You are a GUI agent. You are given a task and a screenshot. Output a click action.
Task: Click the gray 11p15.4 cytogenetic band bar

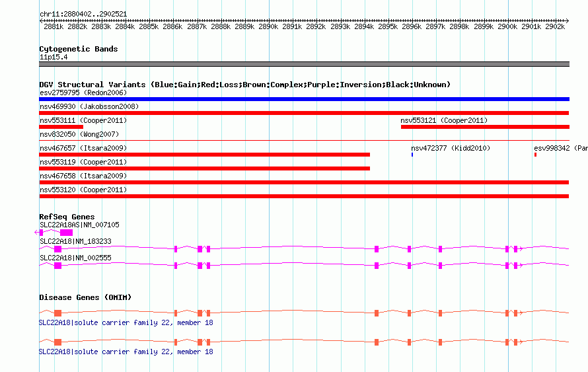(304, 64)
